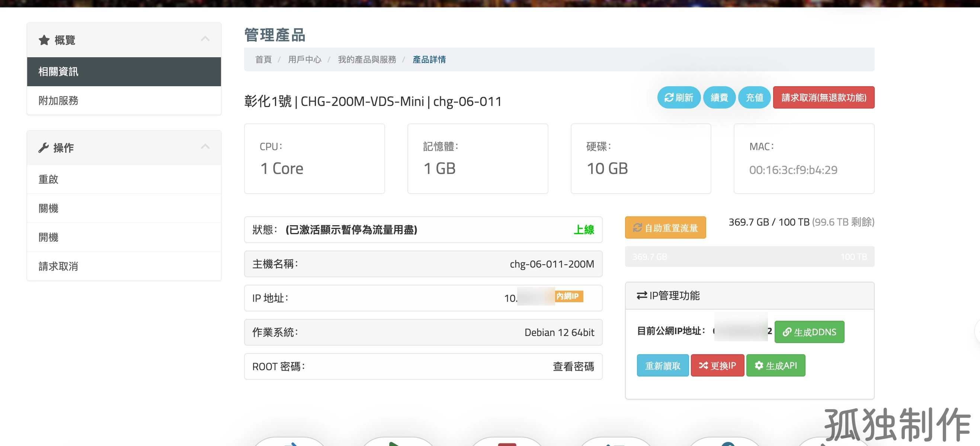Open 用戶中心 breadcrumb link
980x446 pixels.
[x=304, y=59]
